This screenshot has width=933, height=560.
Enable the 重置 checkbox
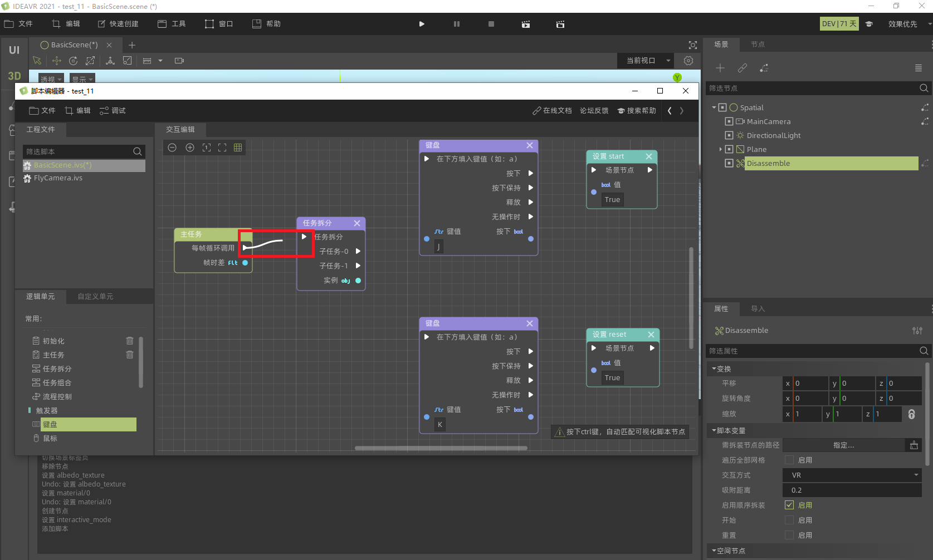(x=789, y=535)
